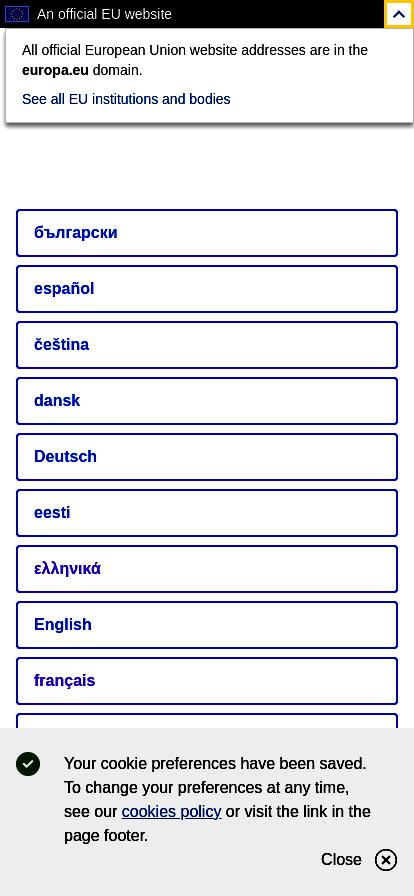Select the български language option
Viewport: 414px width, 896px height.
click(207, 233)
